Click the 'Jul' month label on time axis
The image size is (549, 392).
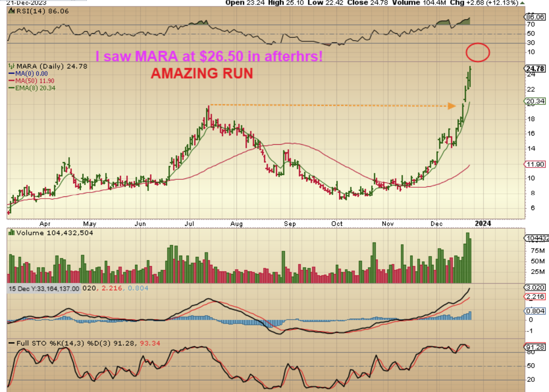[x=189, y=223]
